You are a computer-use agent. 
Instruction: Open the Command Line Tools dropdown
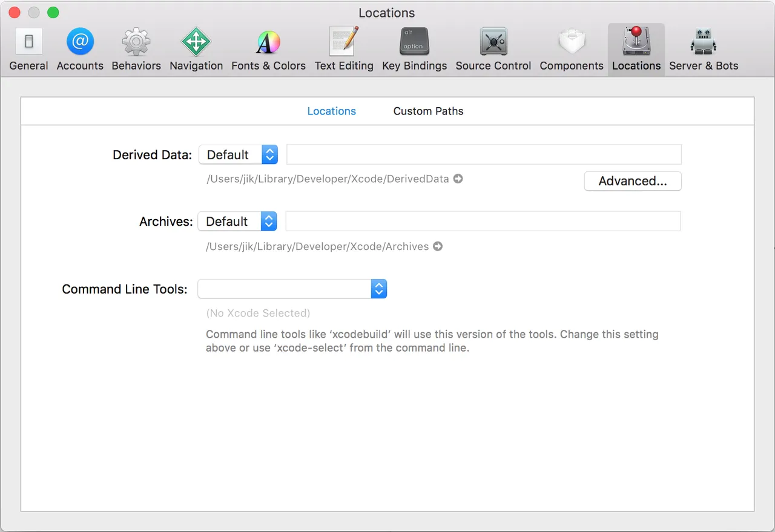(292, 289)
